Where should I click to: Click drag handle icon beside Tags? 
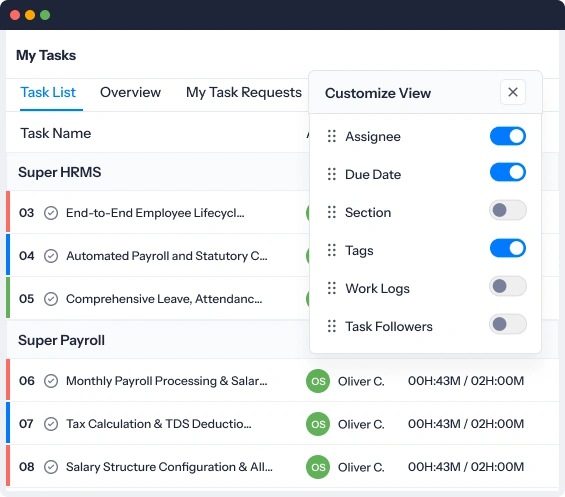(332, 250)
